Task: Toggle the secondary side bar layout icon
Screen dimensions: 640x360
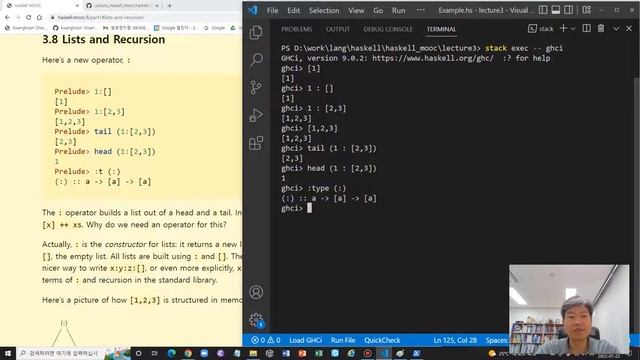Action: click(568, 10)
